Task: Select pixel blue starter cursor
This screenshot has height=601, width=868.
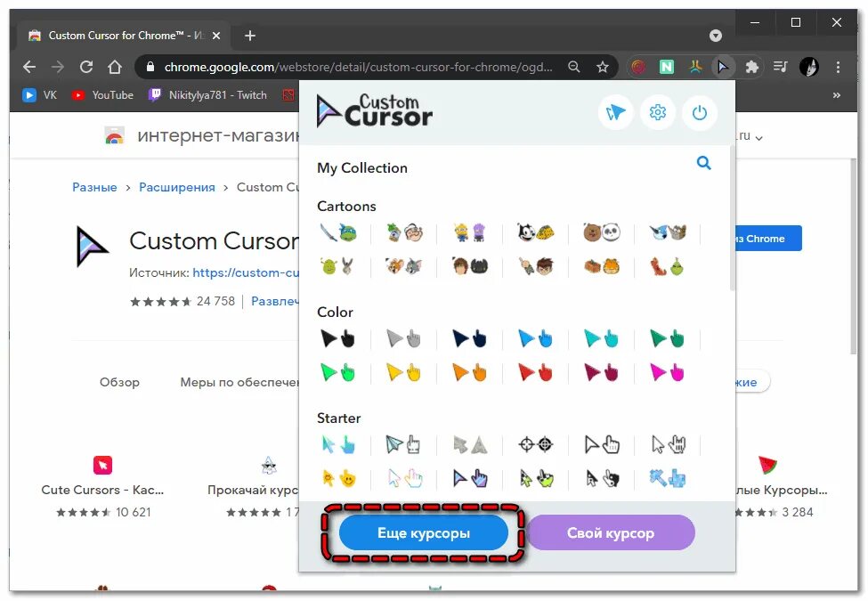Action: click(668, 479)
